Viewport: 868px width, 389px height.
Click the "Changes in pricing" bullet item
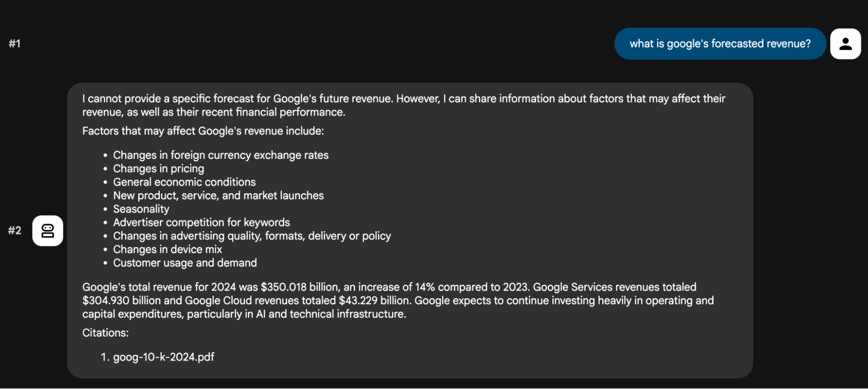(x=158, y=169)
